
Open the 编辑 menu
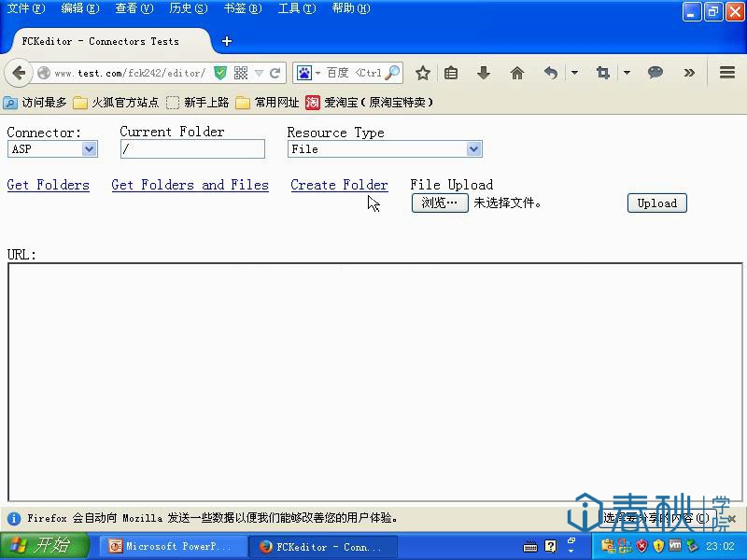click(80, 8)
